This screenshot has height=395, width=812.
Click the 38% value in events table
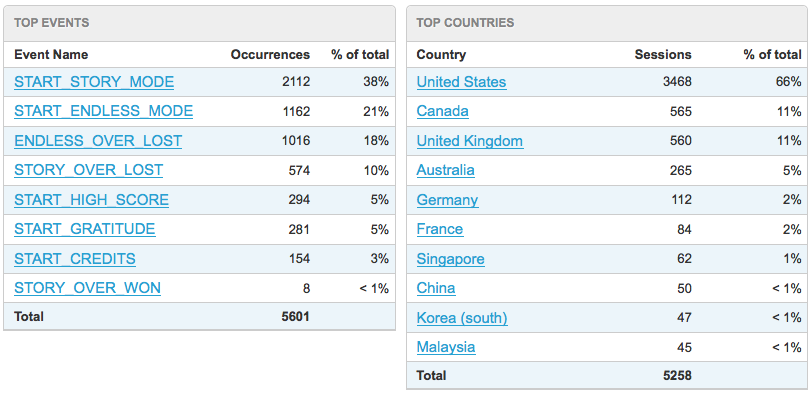pyautogui.click(x=376, y=82)
